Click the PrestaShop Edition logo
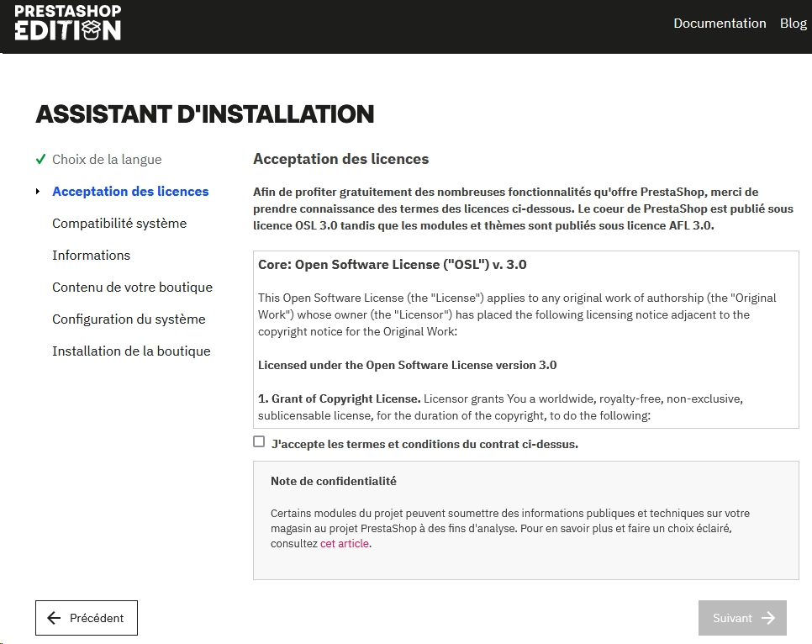Screen dimensions: 812x644 68,23
